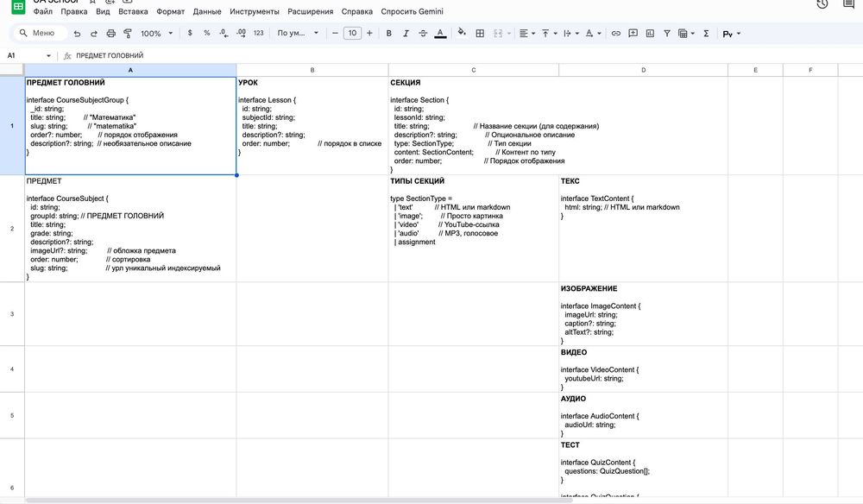Open the text color picker
The image size is (863, 504).
pos(440,34)
